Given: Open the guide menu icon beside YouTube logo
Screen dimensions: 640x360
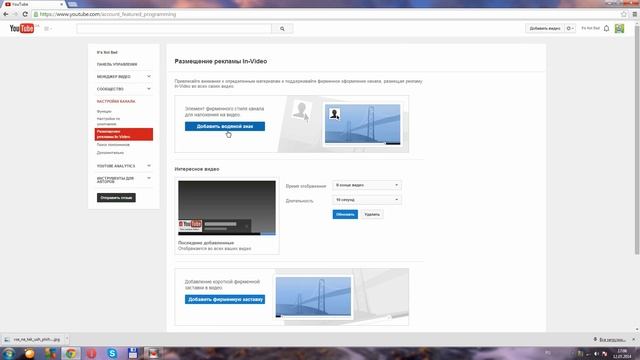Looking at the screenshot, I should coord(47,29).
